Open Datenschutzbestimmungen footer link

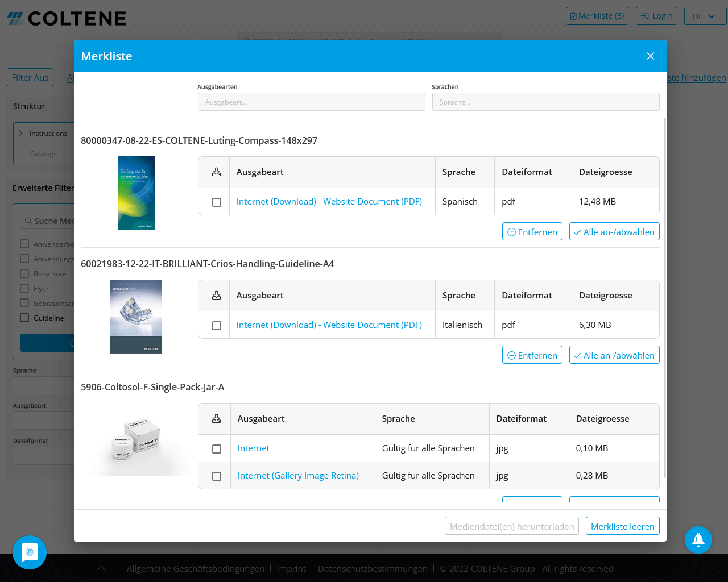tap(373, 569)
